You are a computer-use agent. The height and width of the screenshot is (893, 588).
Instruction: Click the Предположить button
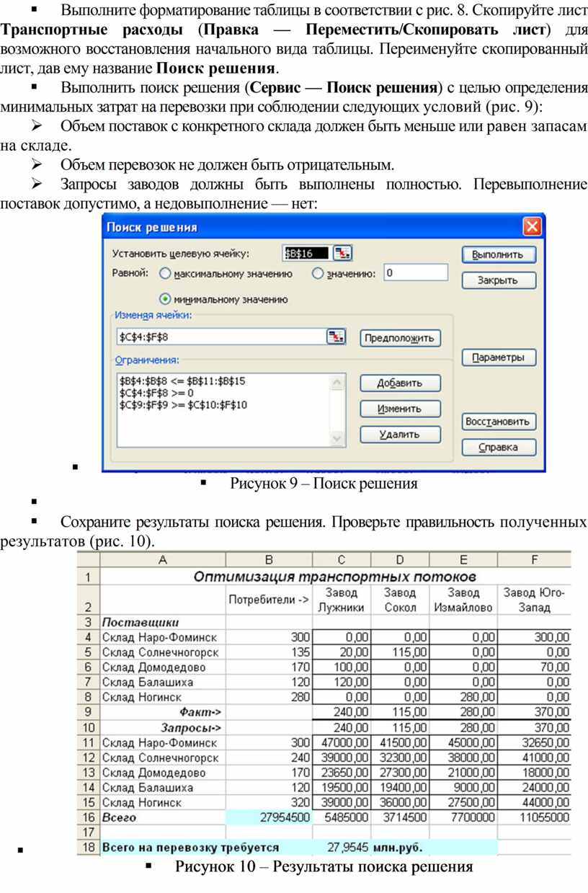[401, 337]
